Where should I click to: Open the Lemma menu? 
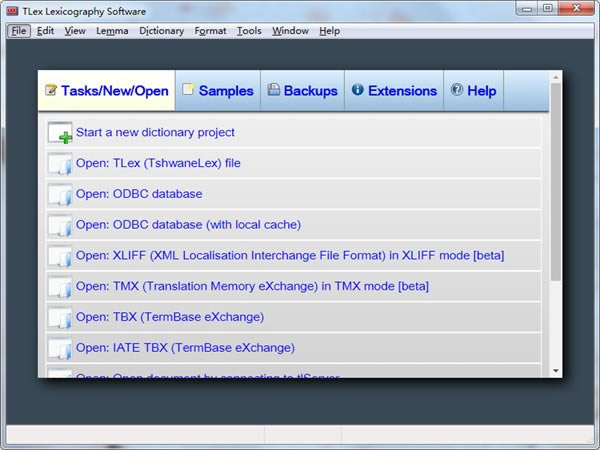point(112,31)
